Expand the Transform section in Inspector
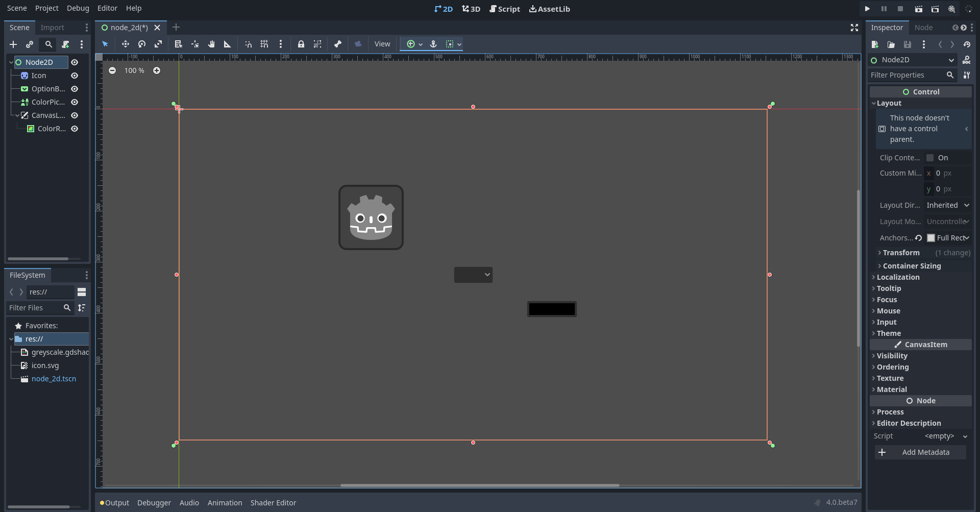The width and height of the screenshot is (980, 512). tap(900, 253)
